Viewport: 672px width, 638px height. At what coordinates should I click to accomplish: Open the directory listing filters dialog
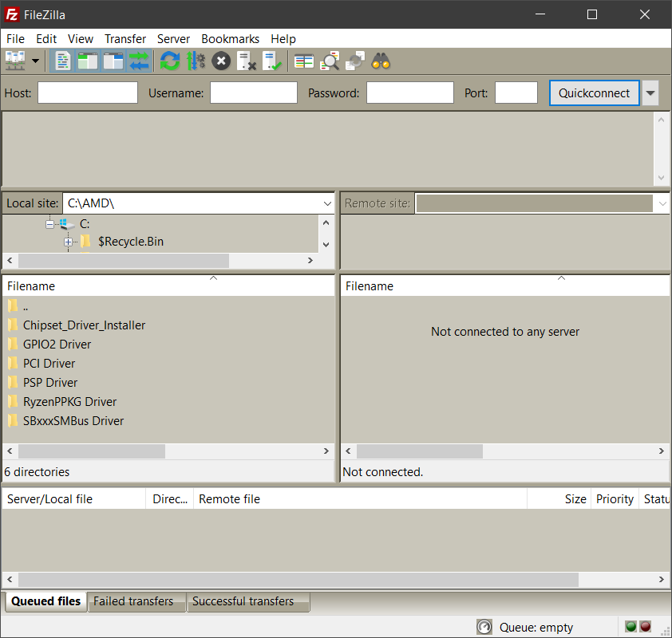[x=304, y=61]
